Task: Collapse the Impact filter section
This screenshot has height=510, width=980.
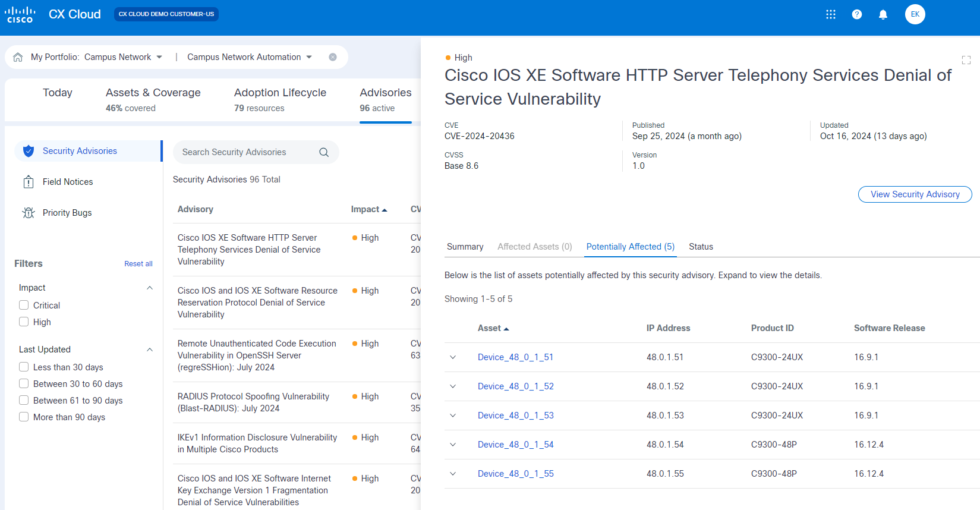Action: (150, 288)
